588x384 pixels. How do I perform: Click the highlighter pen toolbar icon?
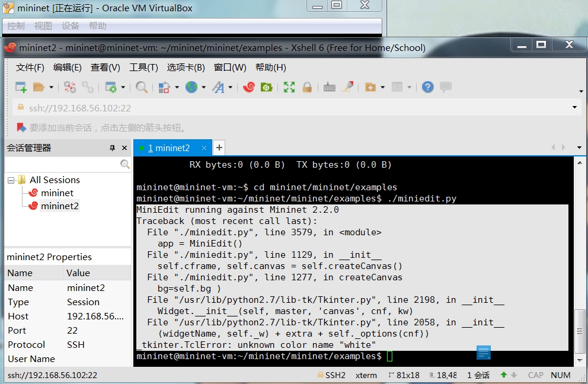(348, 87)
